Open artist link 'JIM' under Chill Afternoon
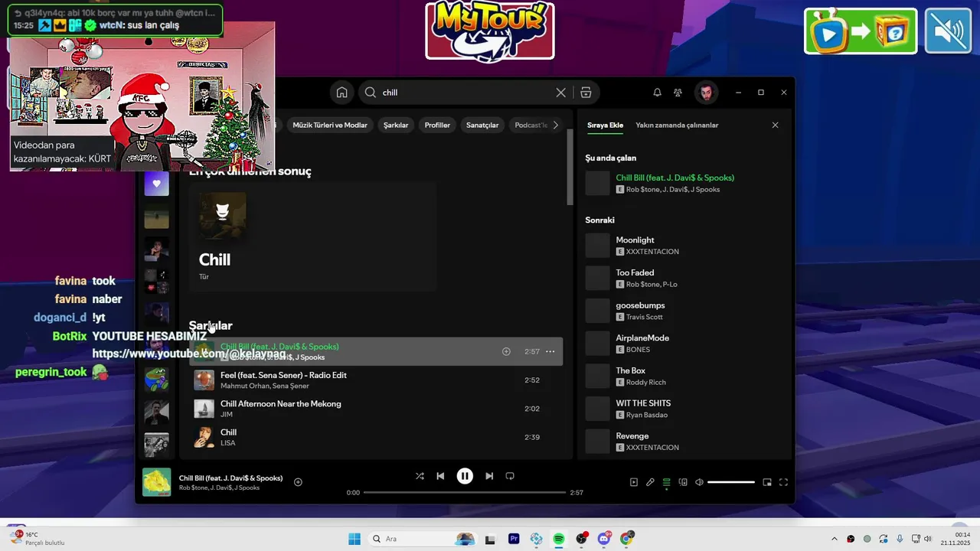980x551 pixels. (226, 415)
